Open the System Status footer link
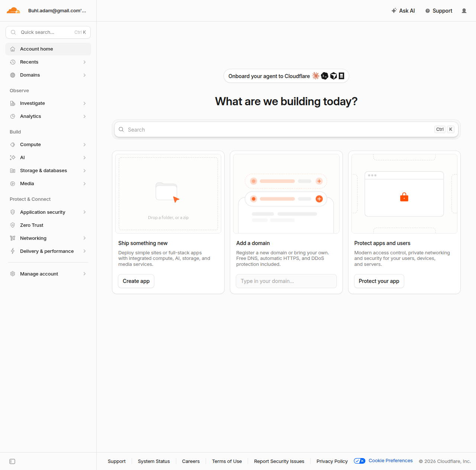 point(154,461)
